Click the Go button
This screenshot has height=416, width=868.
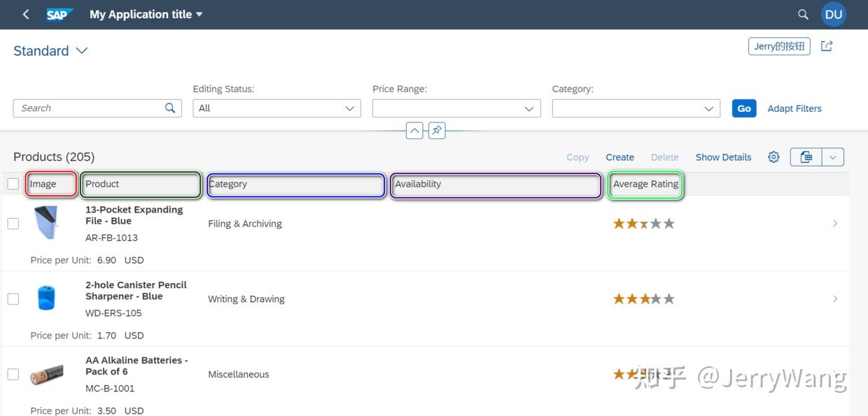coord(744,108)
